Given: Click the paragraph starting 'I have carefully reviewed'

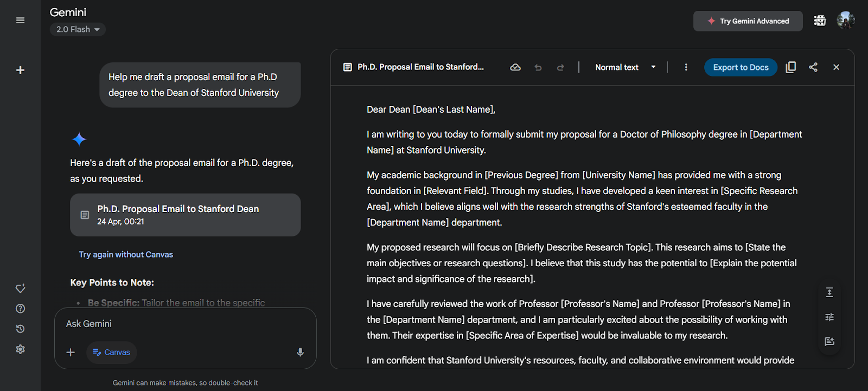Looking at the screenshot, I should 578,319.
